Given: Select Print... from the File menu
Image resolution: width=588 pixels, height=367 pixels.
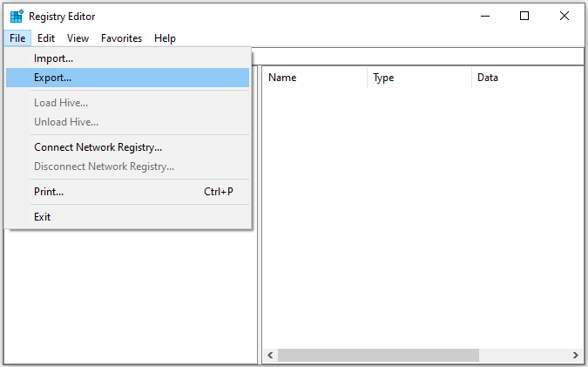Looking at the screenshot, I should coord(127,192).
